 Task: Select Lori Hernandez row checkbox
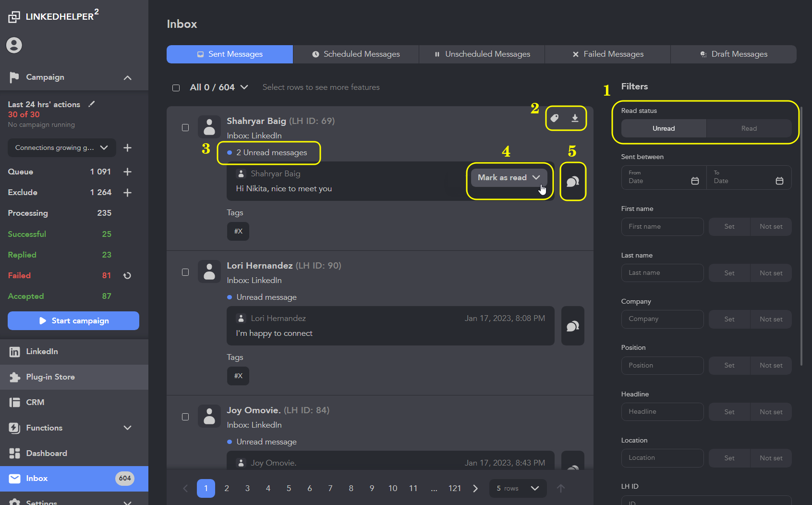coord(185,272)
